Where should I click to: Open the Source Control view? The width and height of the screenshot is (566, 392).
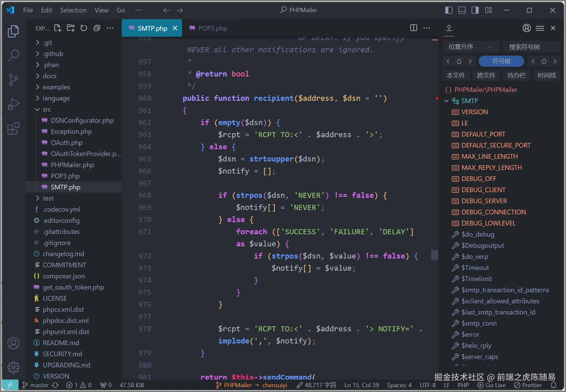point(13,80)
